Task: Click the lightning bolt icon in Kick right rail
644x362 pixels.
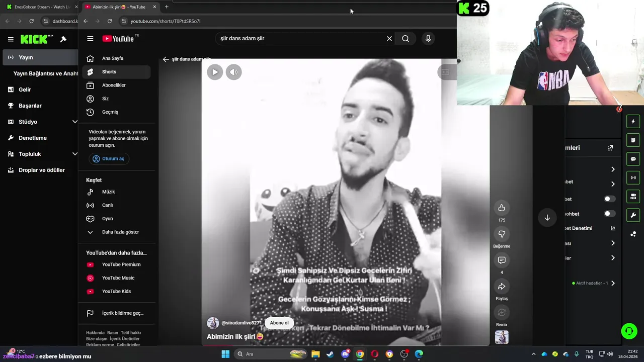Action: point(633,121)
